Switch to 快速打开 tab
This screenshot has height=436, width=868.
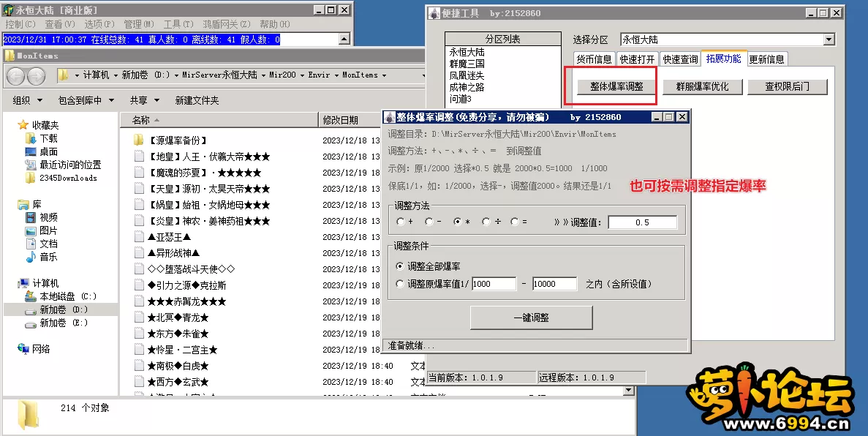637,59
